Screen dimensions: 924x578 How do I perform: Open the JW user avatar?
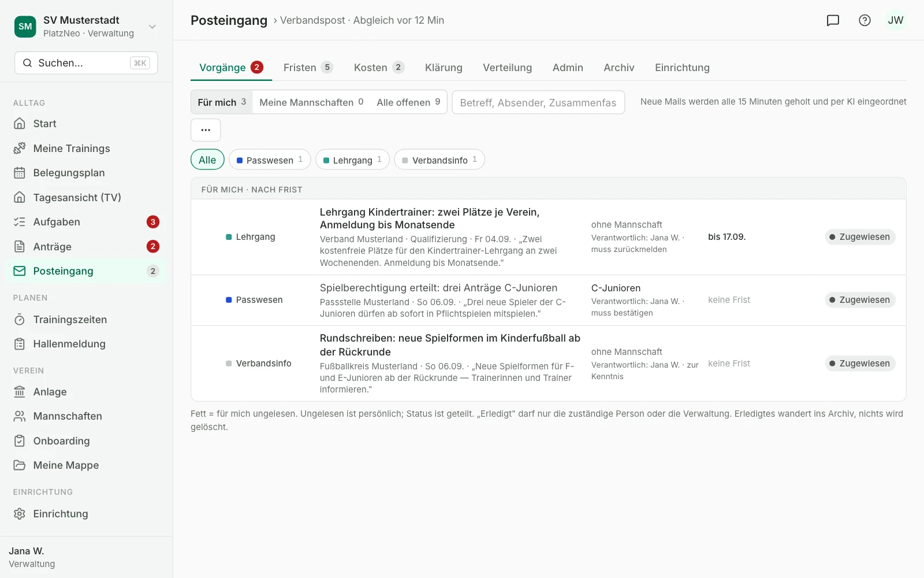click(x=896, y=20)
